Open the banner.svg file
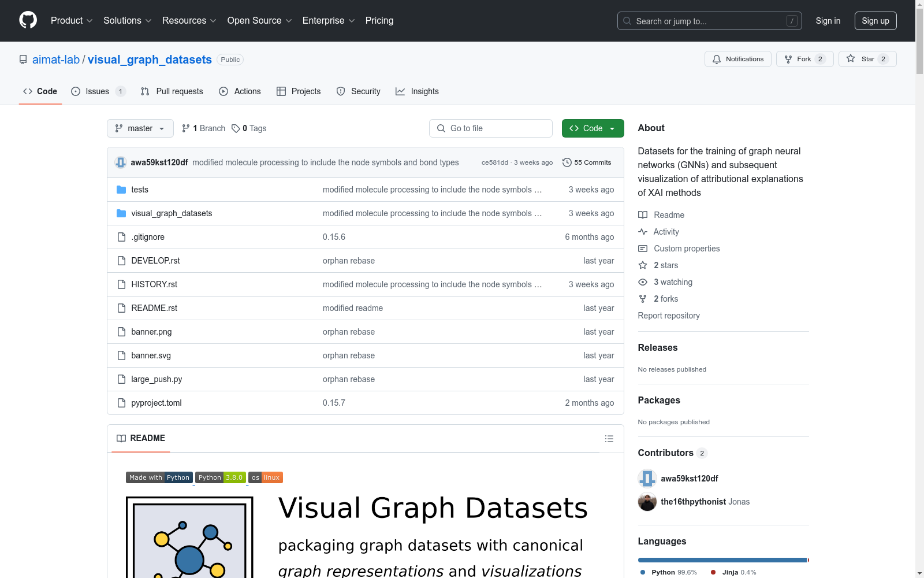 [151, 355]
